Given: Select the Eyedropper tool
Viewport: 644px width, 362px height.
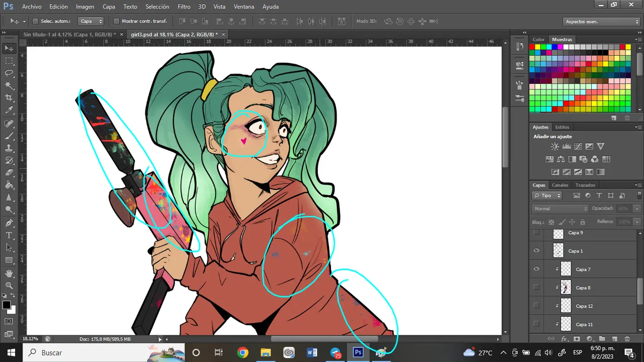Looking at the screenshot, I should [9, 111].
